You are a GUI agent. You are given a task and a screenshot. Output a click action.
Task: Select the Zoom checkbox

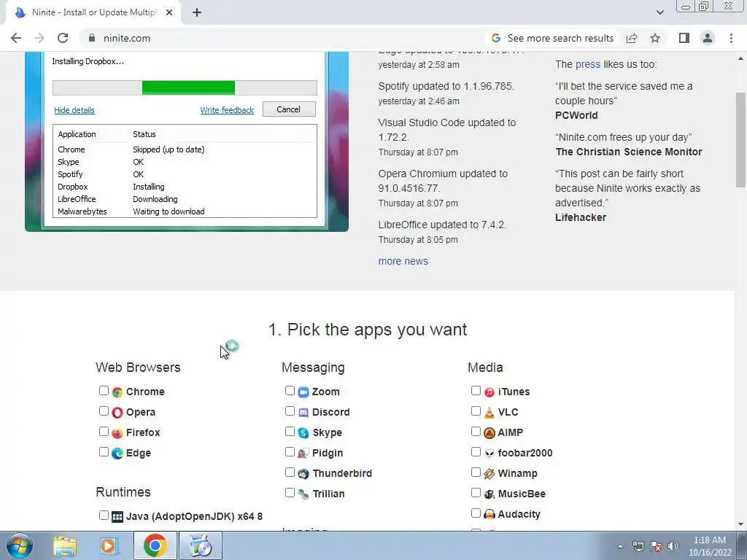pos(290,391)
